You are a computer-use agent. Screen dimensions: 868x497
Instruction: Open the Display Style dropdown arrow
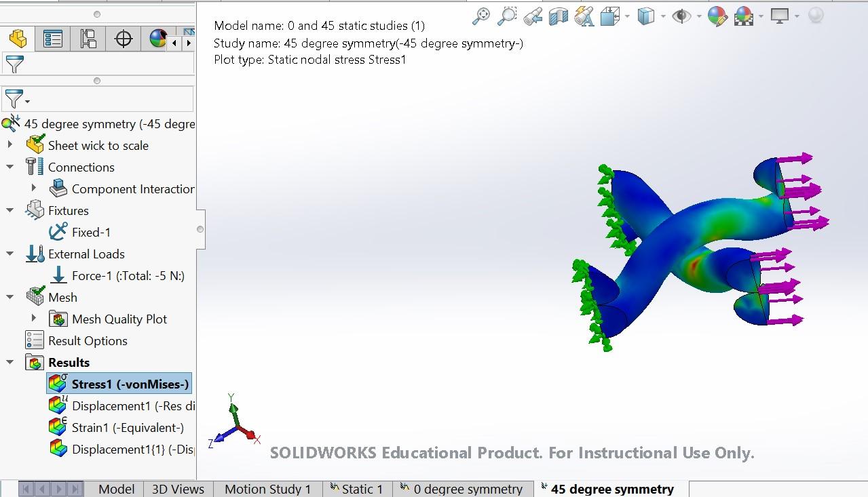(x=663, y=16)
